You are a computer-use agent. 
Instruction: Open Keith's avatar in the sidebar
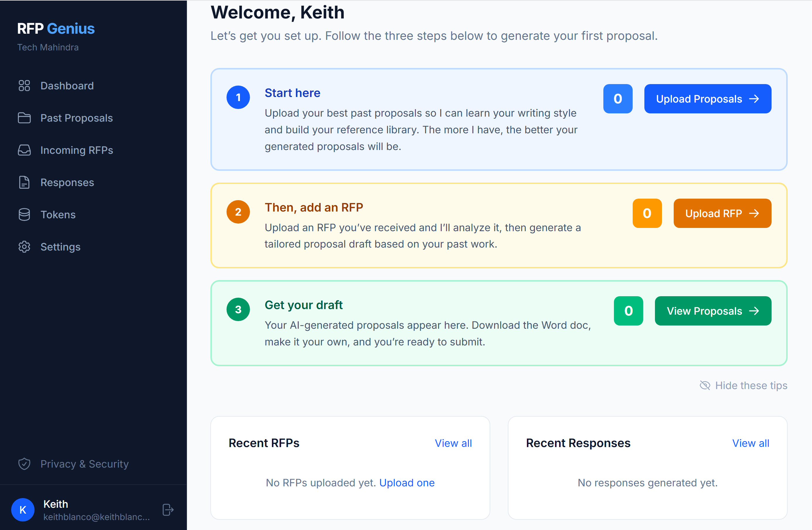tap(23, 509)
